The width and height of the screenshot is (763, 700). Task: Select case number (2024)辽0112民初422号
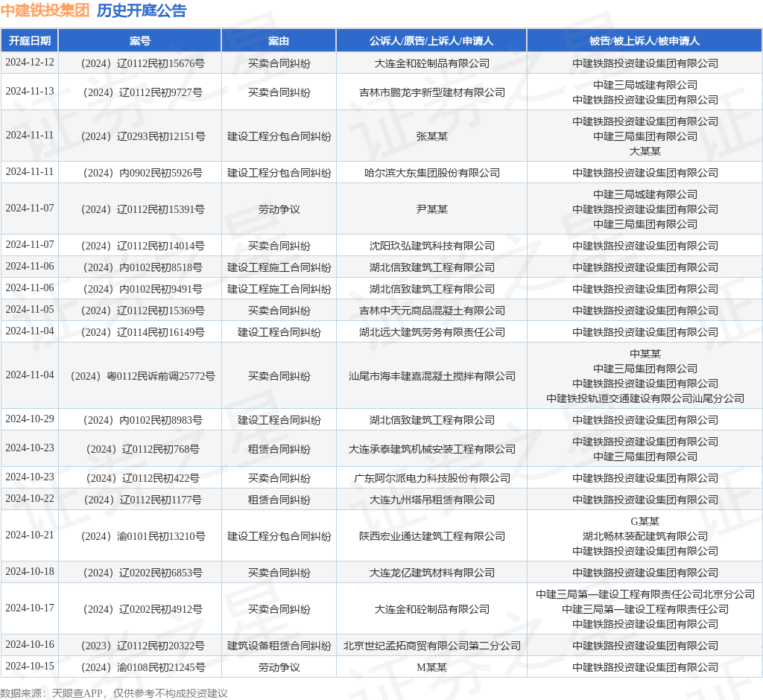(x=142, y=478)
